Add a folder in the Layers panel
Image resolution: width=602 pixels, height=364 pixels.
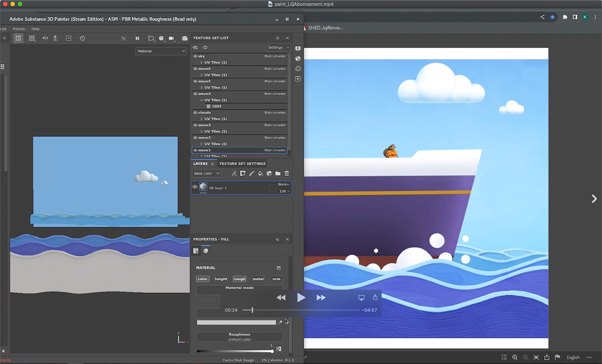click(278, 173)
